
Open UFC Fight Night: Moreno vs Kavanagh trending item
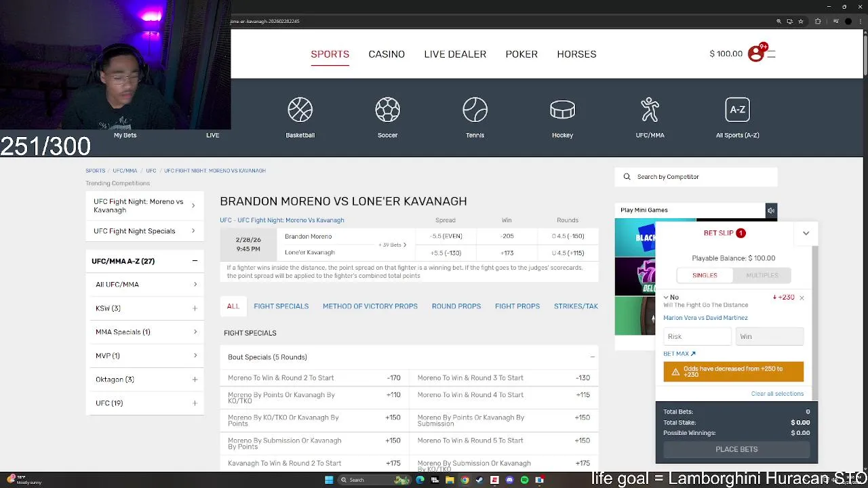click(x=145, y=206)
